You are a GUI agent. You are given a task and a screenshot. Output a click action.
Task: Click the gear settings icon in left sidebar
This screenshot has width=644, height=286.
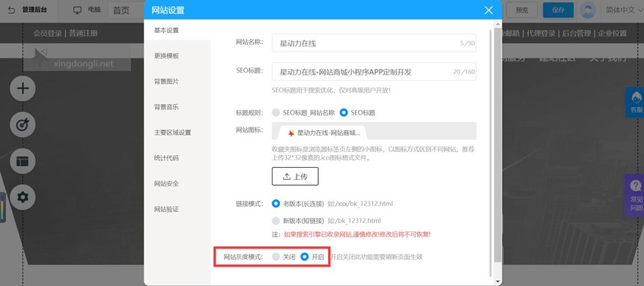[22, 197]
